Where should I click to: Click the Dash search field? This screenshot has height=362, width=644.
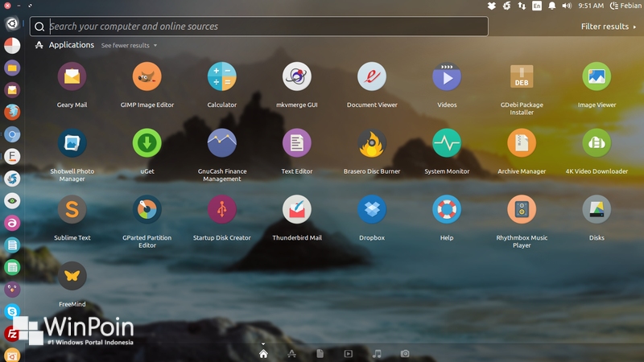click(x=258, y=27)
